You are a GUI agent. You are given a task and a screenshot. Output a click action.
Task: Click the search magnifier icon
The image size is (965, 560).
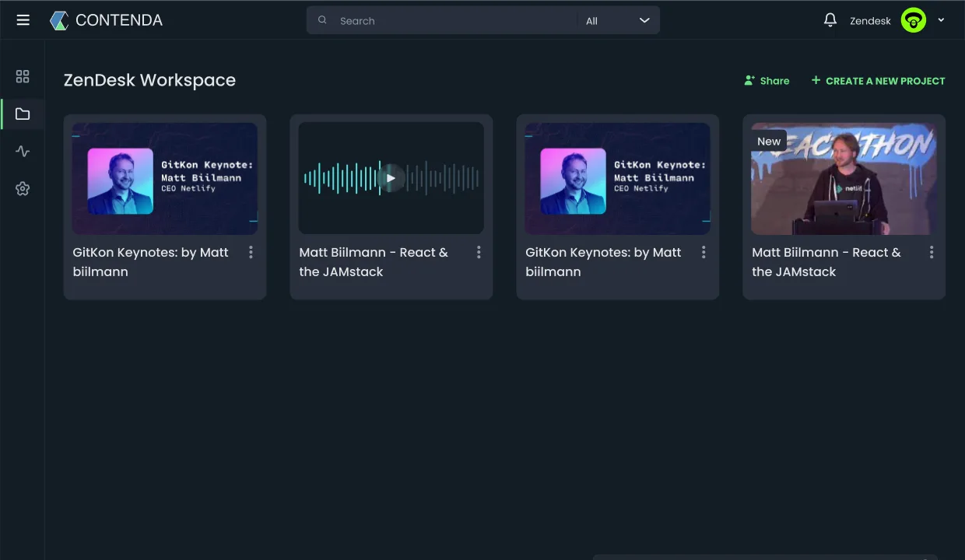[322, 20]
